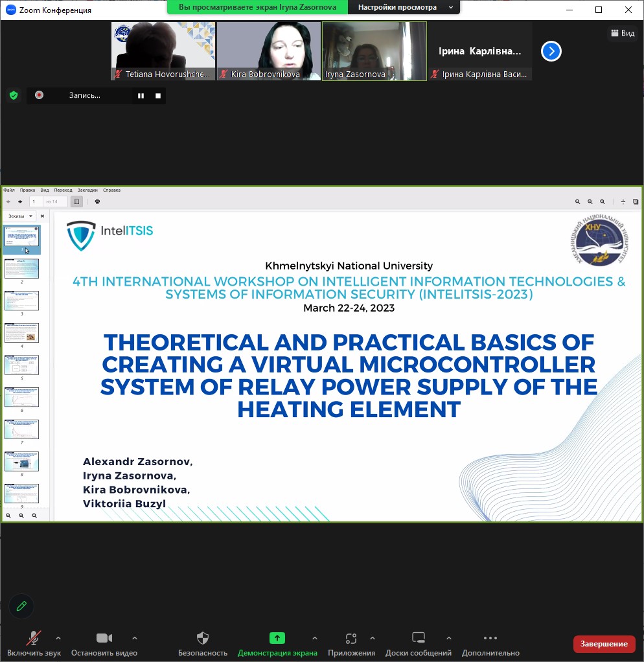
Task: Click Ірина Карлівна participant tile
Action: pos(480,51)
